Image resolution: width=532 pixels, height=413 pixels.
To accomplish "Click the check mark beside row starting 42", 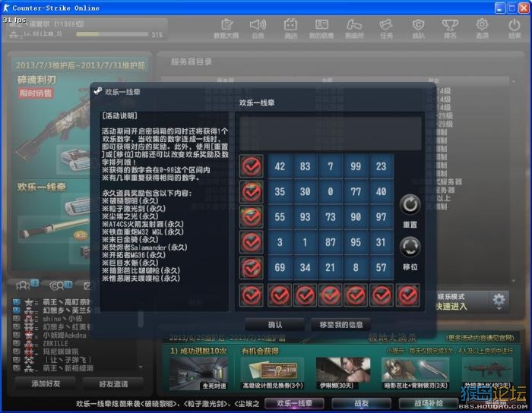I will (252, 166).
